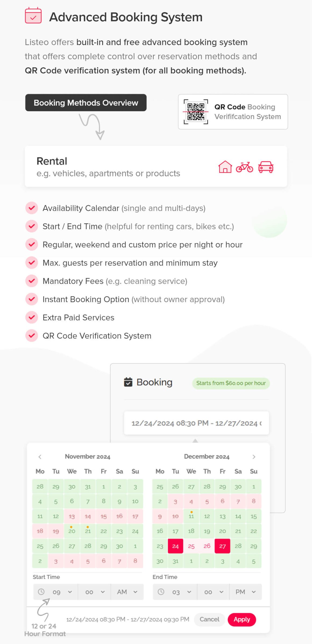The height and width of the screenshot is (644, 312).
Task: Click the QR code icon in the verification box
Action: pyautogui.click(x=196, y=112)
